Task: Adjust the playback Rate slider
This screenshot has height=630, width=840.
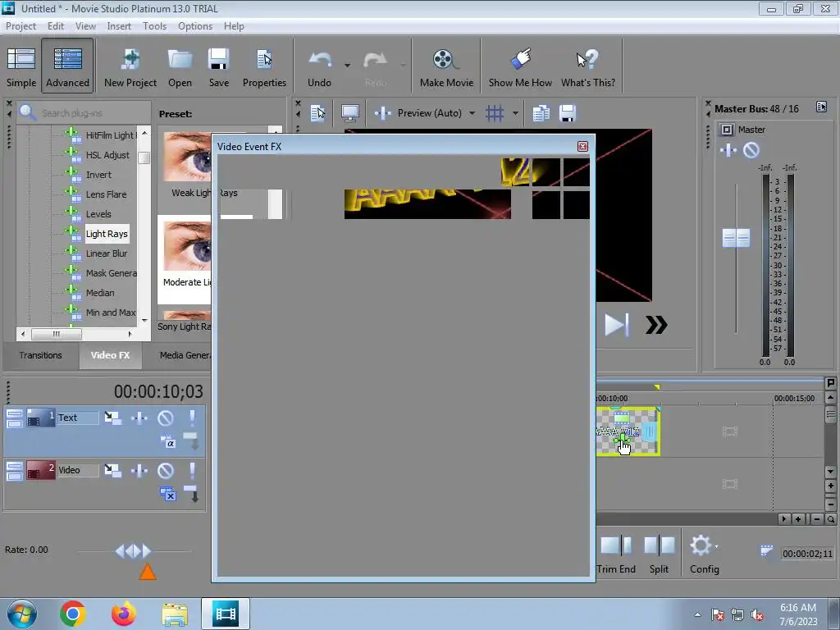Action: coord(134,550)
